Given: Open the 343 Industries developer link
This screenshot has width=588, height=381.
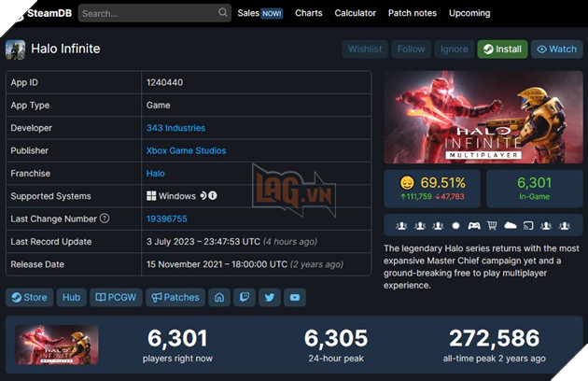Looking at the screenshot, I should coord(175,128).
